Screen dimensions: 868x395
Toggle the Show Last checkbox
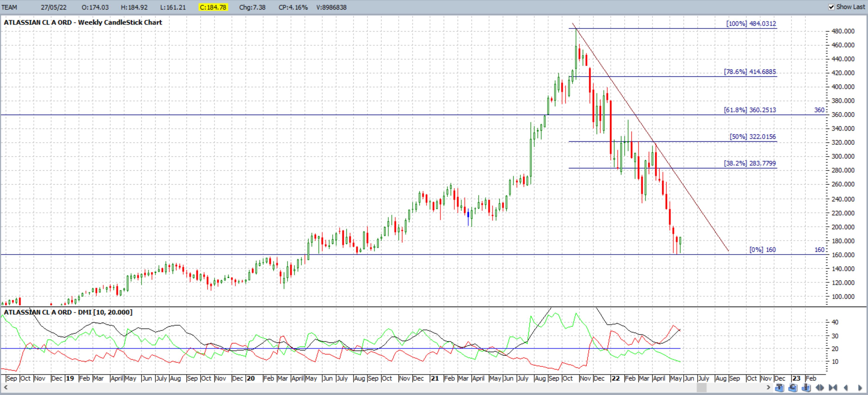[831, 7]
